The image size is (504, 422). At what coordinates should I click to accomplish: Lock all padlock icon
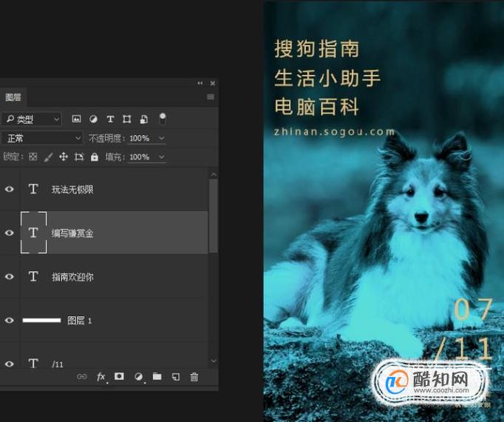[x=94, y=157]
